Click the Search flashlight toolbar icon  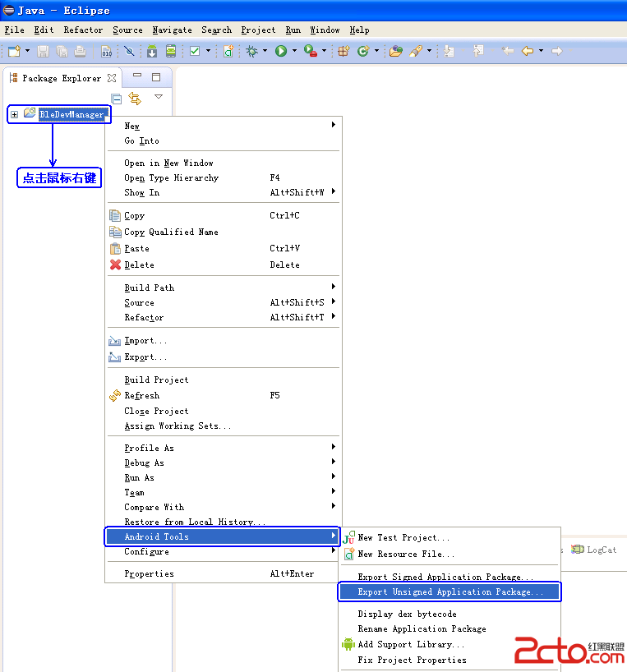(416, 52)
